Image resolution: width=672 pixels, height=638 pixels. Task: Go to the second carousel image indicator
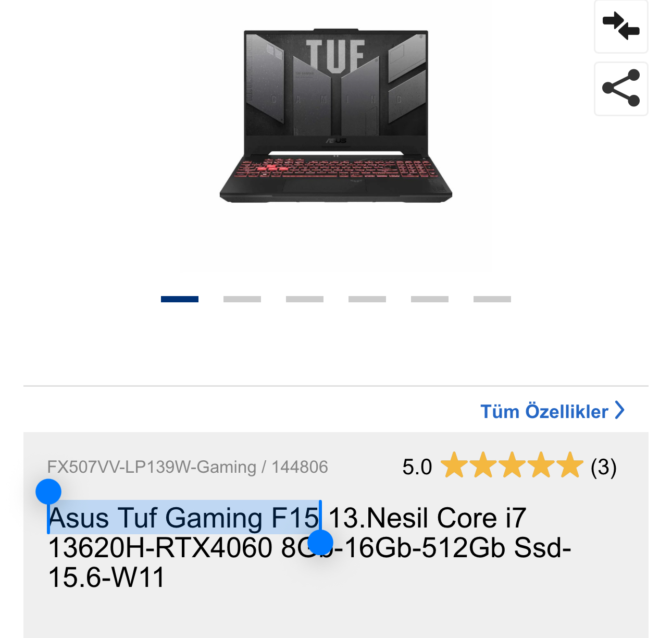[242, 299]
